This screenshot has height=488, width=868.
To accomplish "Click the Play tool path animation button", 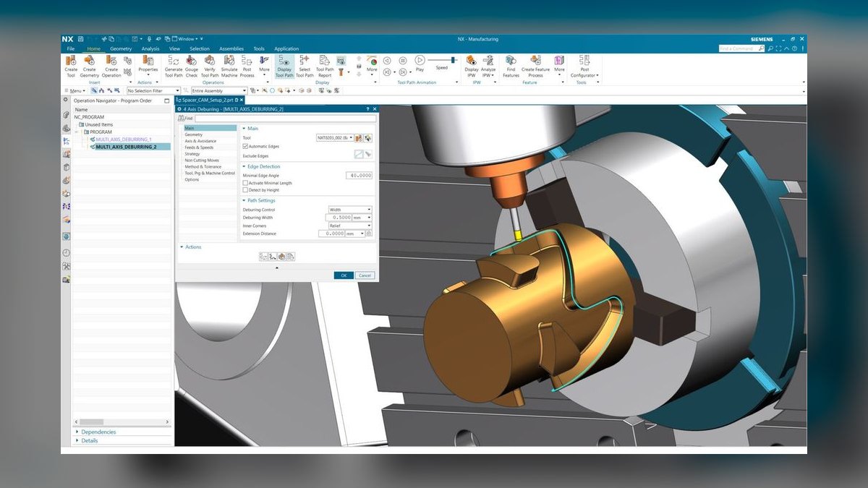I will tap(420, 61).
